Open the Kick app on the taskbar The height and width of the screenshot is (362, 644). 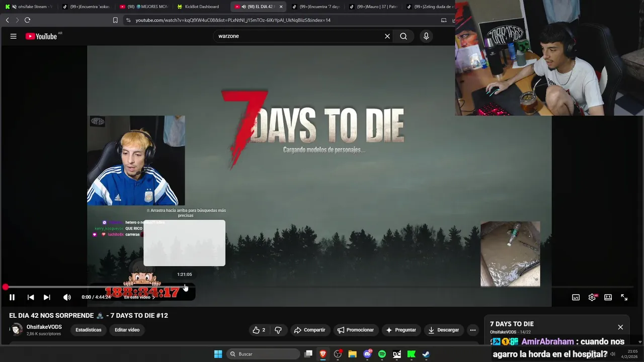pos(411,354)
